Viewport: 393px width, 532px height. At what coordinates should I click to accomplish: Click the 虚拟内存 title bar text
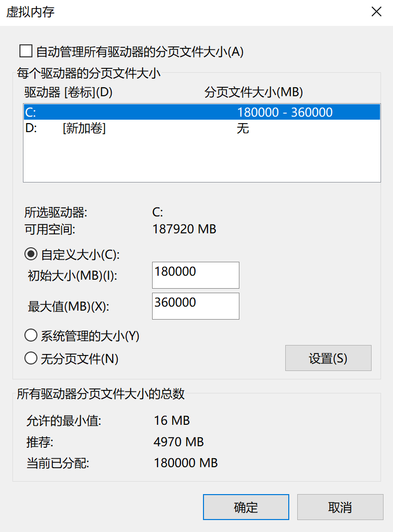[30, 12]
